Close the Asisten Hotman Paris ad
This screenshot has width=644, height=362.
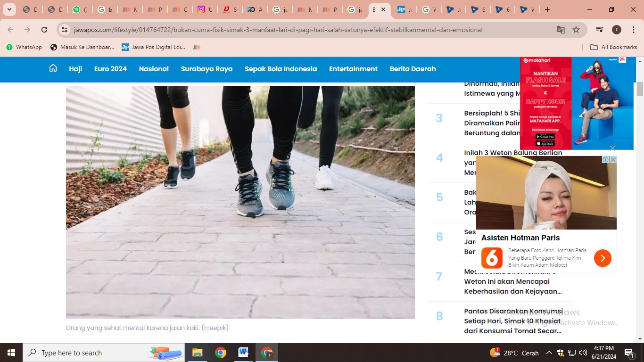(x=613, y=160)
